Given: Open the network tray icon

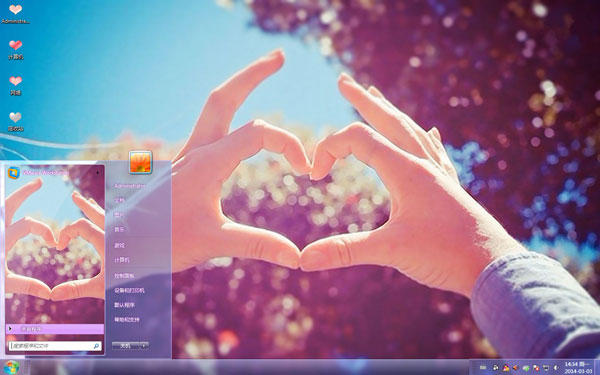Looking at the screenshot, I should (546, 368).
